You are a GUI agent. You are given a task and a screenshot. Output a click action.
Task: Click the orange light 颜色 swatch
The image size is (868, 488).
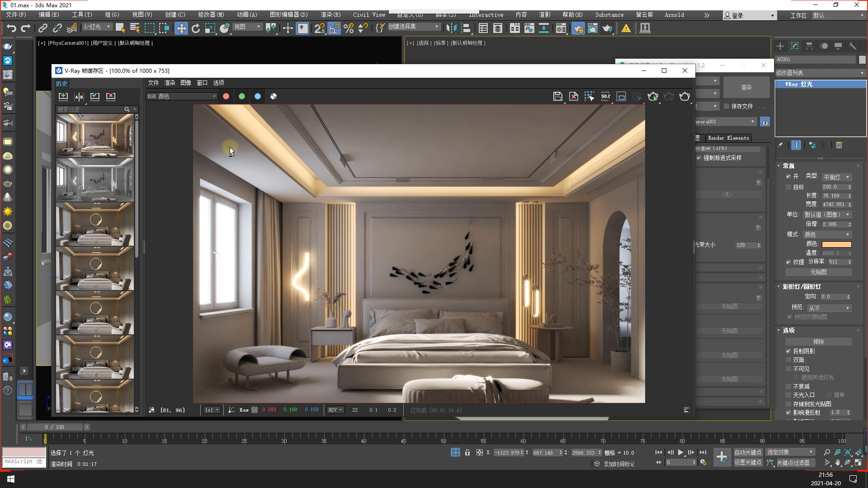[x=836, y=244]
